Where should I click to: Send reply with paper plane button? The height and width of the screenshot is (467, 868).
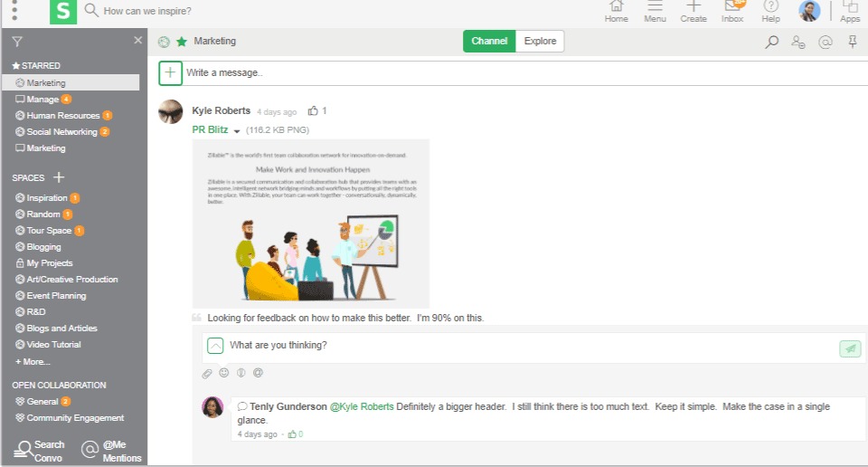[850, 348]
